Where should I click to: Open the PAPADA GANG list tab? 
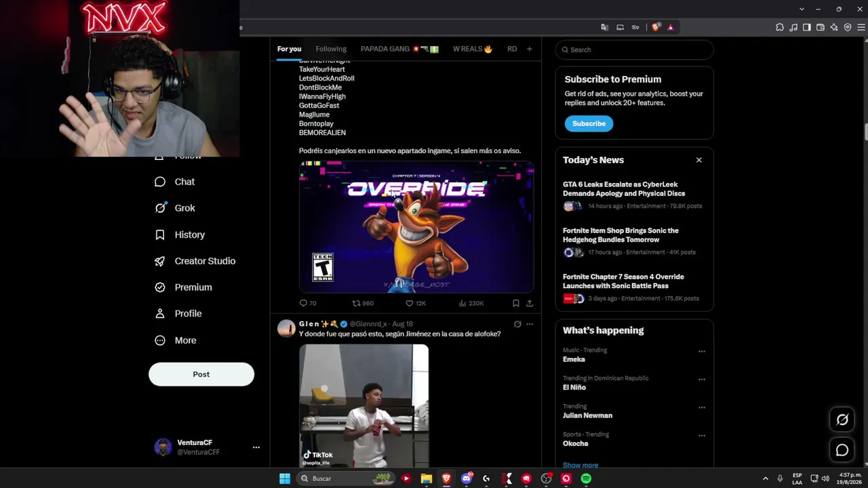click(x=399, y=49)
